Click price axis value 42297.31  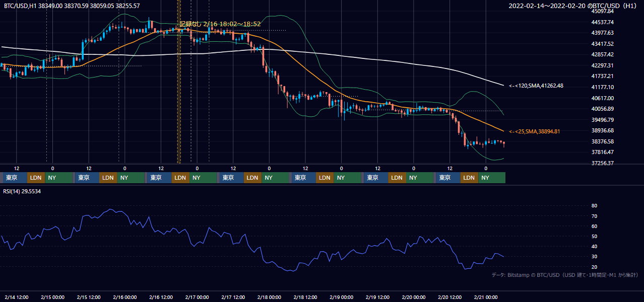point(603,65)
